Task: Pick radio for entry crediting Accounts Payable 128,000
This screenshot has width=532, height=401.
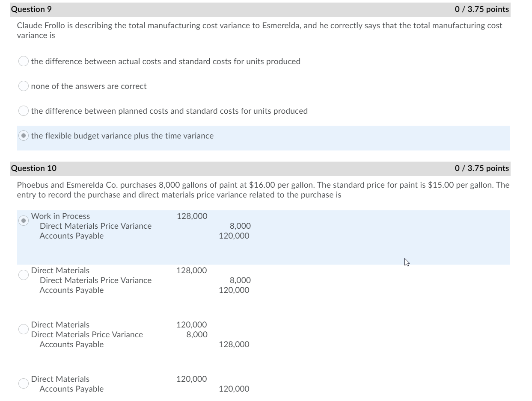Action: 24,329
